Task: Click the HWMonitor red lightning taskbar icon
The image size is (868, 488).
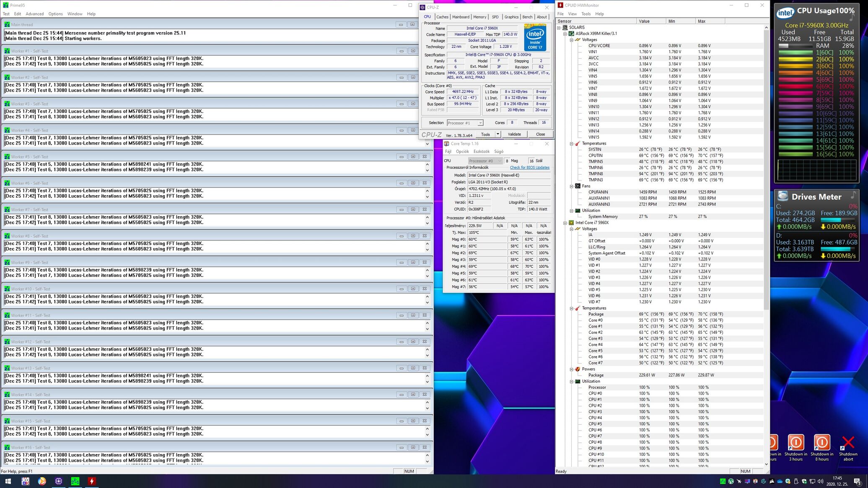Action: tap(92, 481)
